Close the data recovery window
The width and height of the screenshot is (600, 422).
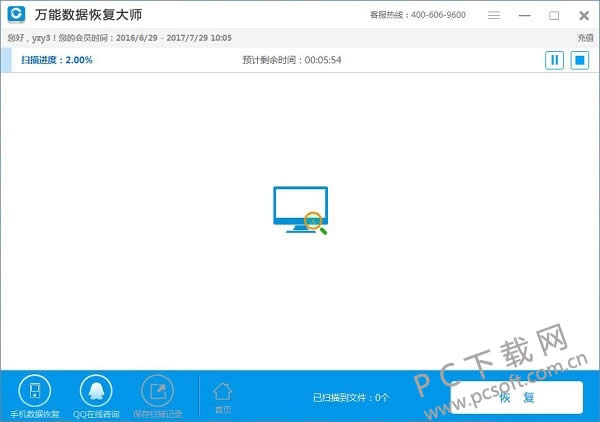click(x=584, y=15)
